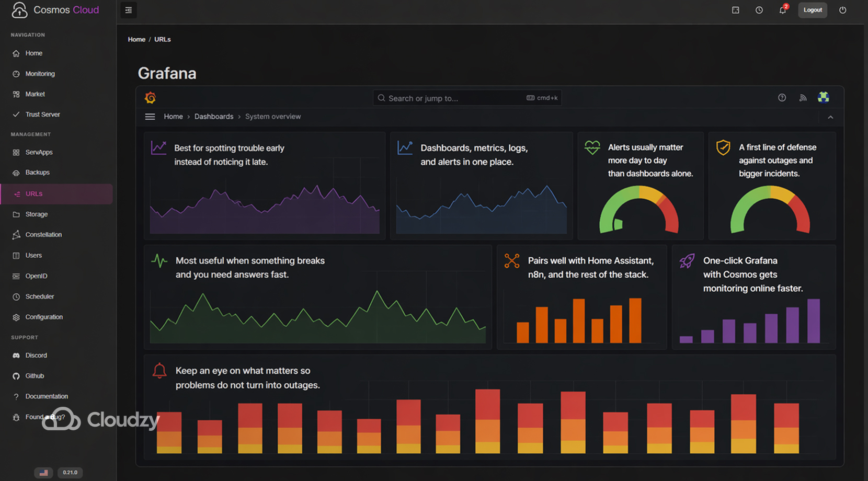Open the history clock icon in the top bar
The image size is (868, 481).
point(759,10)
